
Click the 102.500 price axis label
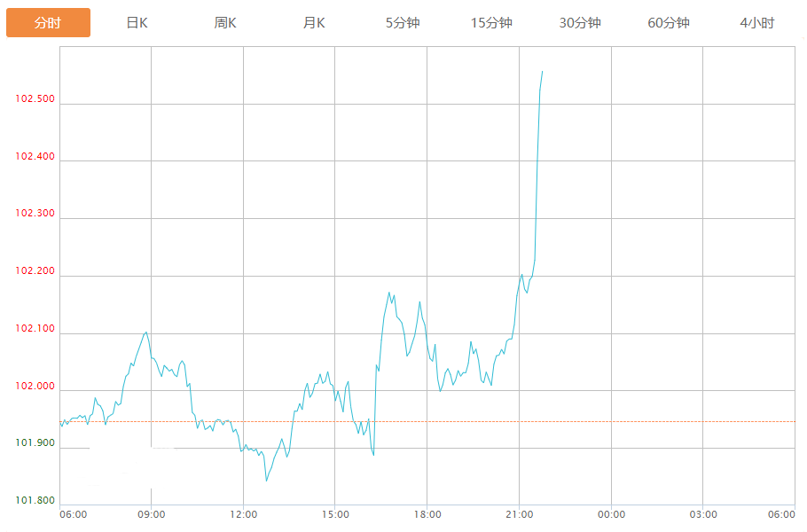(35, 99)
